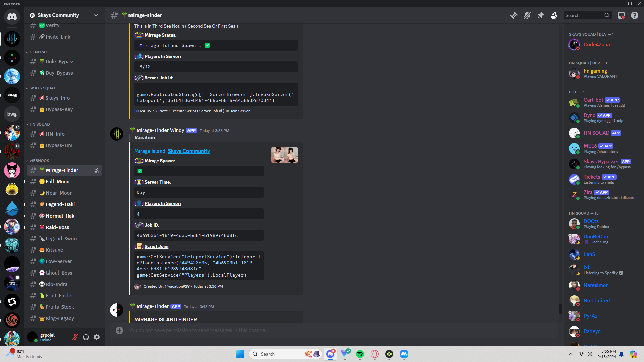Viewport: 644px width, 362px height.
Task: Open Windows notification bell
Action: coord(621,354)
